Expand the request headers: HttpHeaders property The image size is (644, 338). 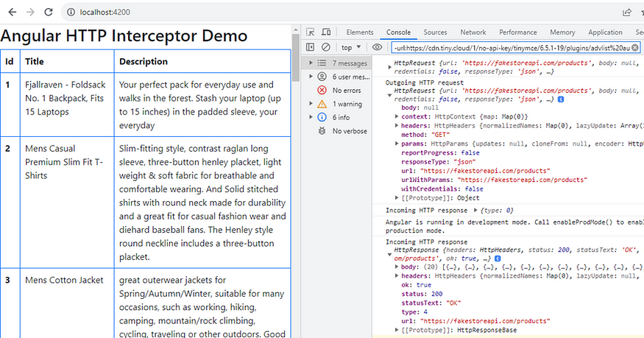point(397,126)
